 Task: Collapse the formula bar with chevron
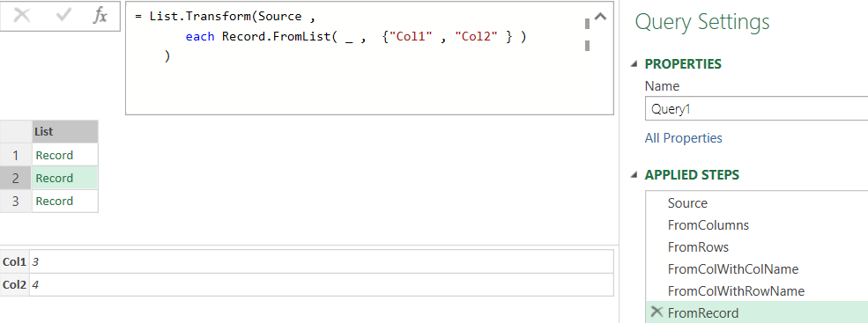click(x=600, y=17)
